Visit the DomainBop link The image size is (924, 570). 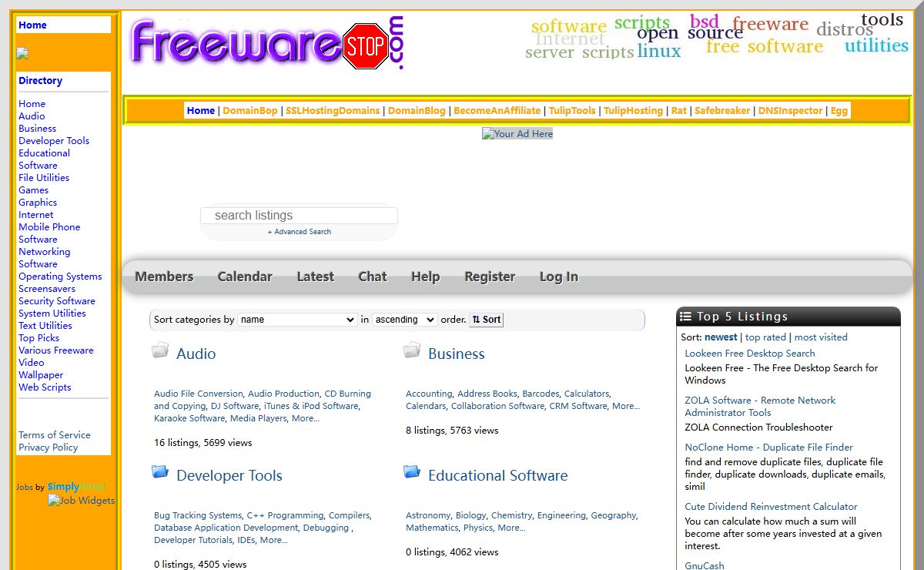point(250,111)
